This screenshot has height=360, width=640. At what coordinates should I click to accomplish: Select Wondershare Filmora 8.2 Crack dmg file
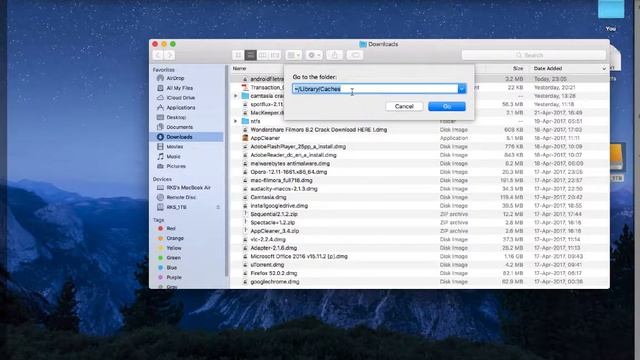(420, 129)
